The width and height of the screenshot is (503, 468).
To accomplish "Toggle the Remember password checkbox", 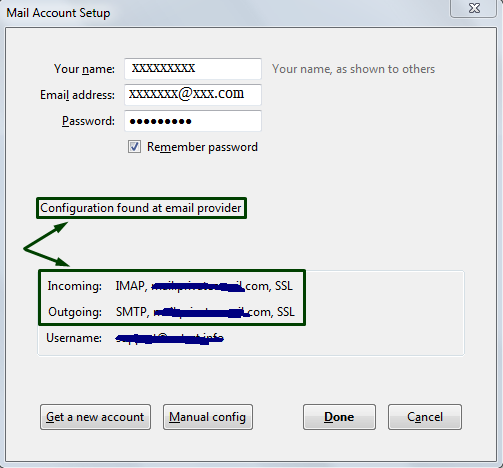I will pos(134,147).
